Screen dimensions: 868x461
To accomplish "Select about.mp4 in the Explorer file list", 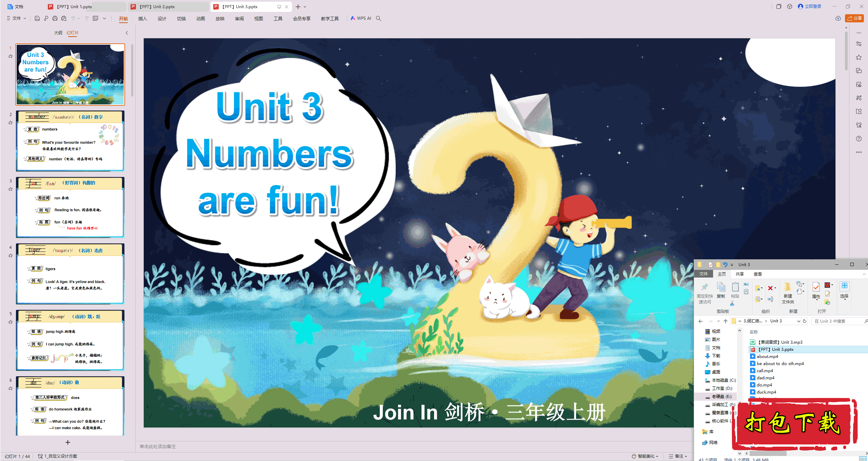I will [767, 356].
